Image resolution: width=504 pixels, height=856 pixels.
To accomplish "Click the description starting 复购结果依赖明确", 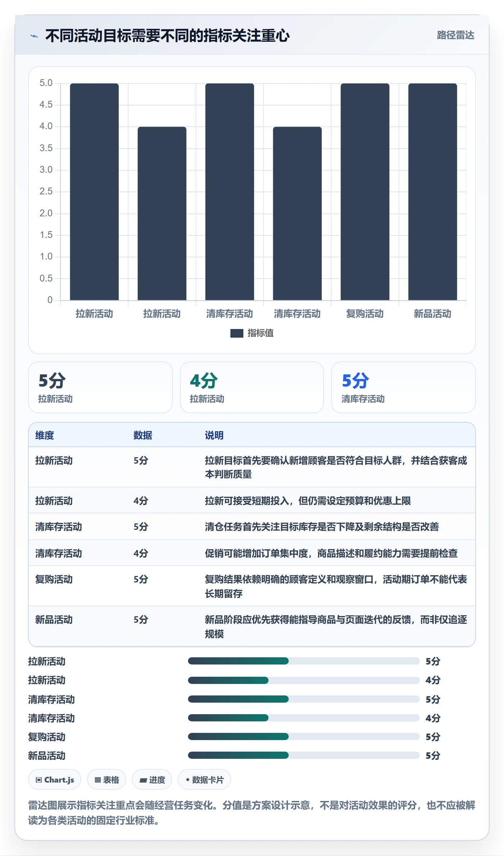I will pyautogui.click(x=336, y=586).
